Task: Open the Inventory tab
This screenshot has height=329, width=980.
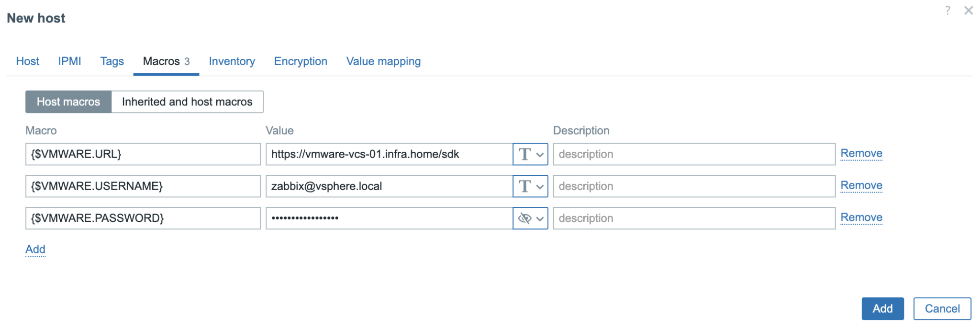Action: click(232, 61)
